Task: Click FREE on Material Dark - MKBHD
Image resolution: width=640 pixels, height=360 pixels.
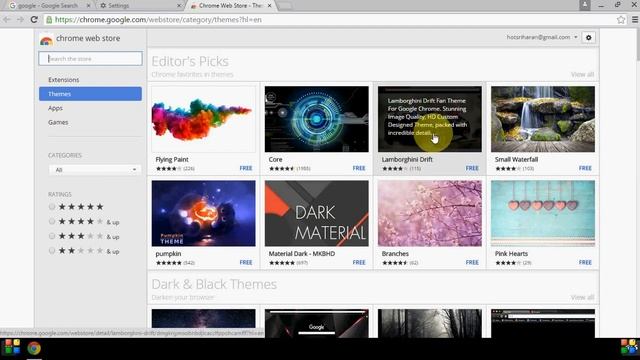Action: click(x=359, y=262)
